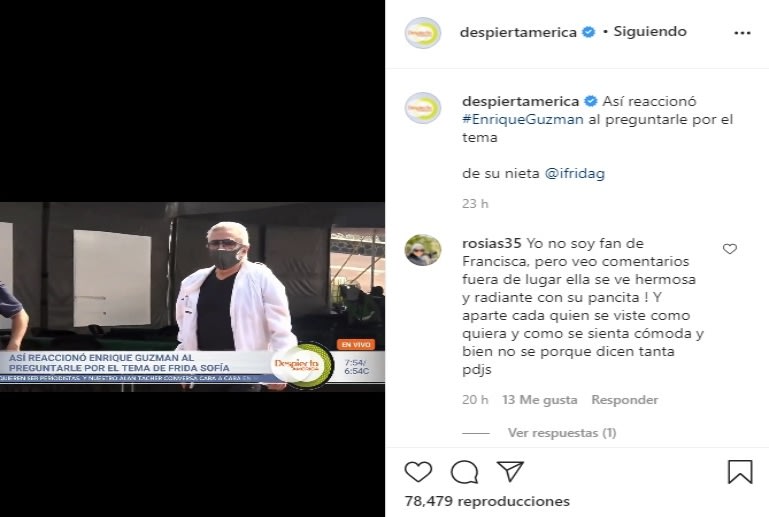
Task: Open the comment bubble icon
Action: click(x=464, y=472)
